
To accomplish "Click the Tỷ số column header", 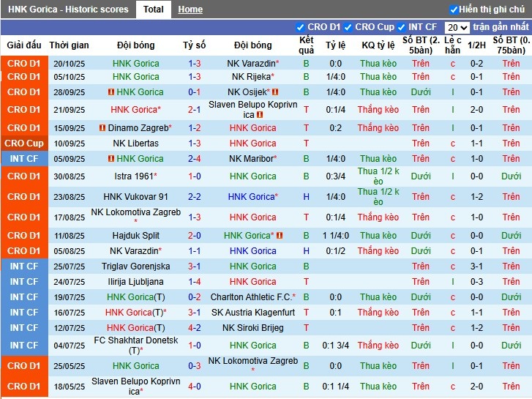I will pos(195,45).
